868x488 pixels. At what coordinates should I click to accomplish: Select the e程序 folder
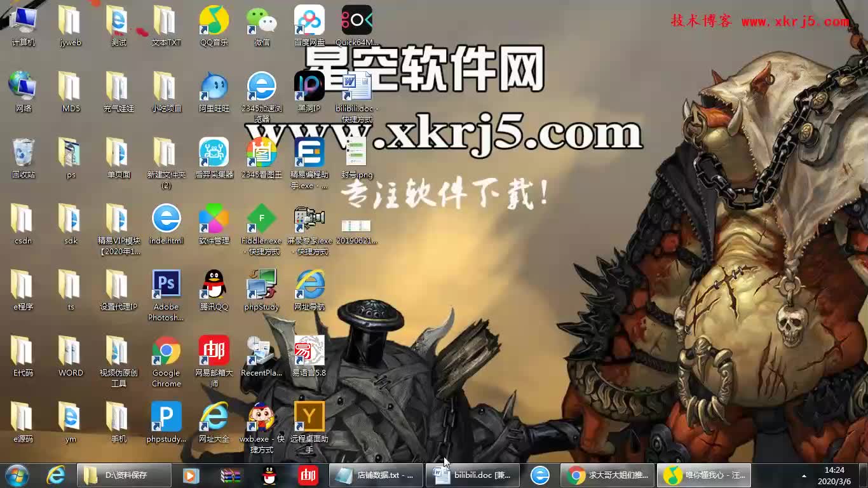point(24,290)
